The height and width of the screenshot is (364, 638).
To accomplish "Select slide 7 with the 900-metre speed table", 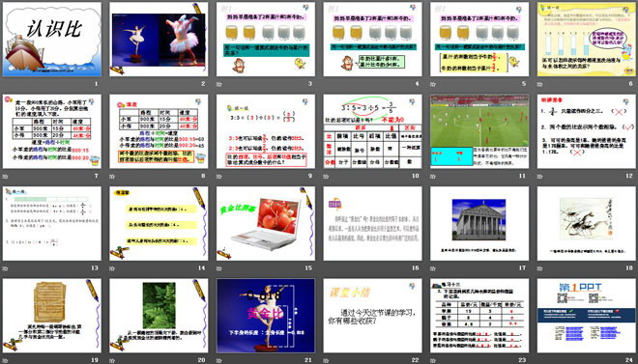I will [52, 131].
